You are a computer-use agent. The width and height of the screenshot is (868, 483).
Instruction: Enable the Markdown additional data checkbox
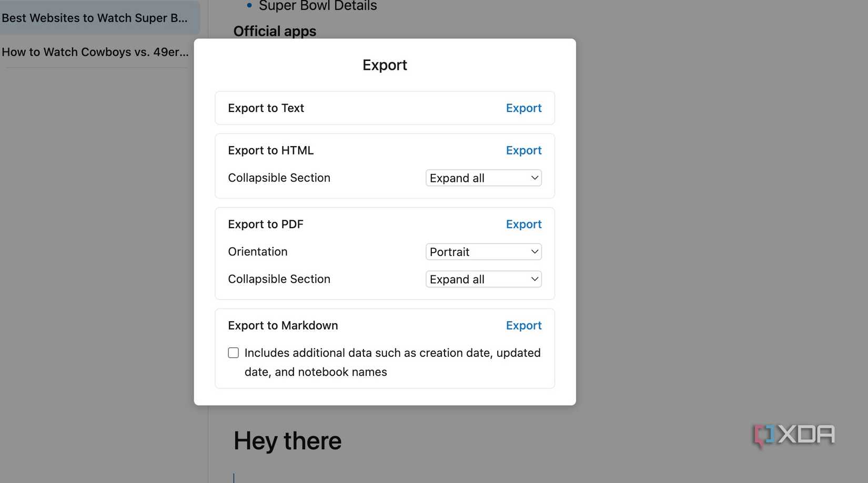[x=233, y=353]
